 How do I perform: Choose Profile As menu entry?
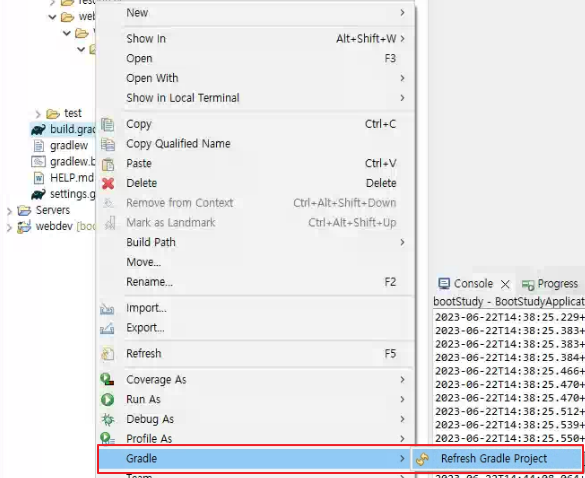256,439
